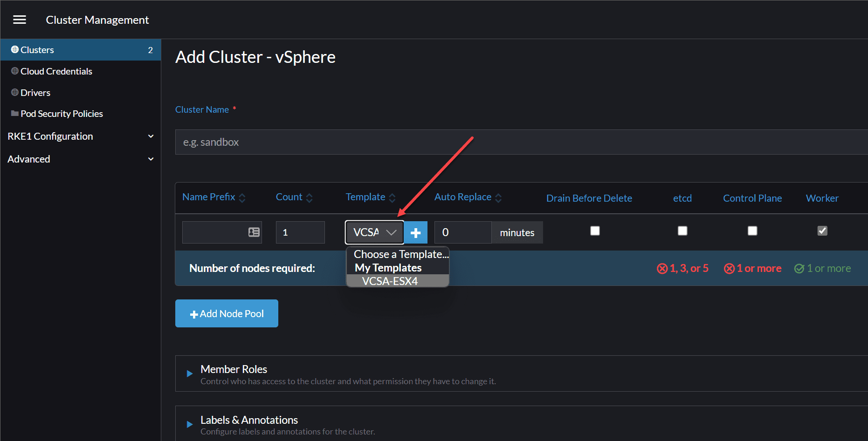868x441 pixels.
Task: Click the 'My Templates' group label
Action: click(388, 268)
